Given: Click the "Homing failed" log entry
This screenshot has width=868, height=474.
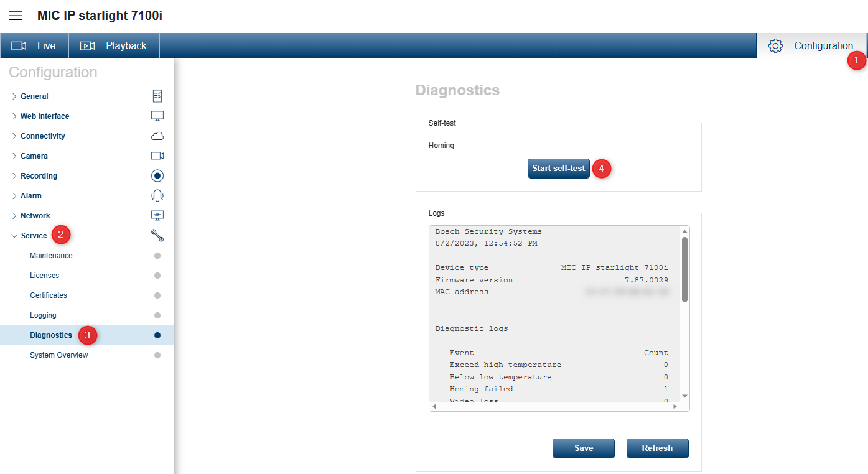Looking at the screenshot, I should coord(482,389).
